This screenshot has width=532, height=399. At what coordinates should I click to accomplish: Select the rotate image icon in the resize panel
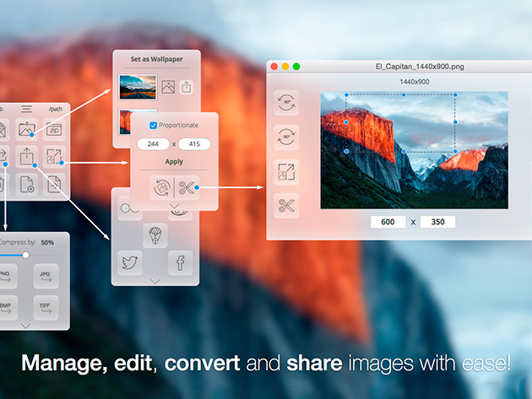[162, 187]
